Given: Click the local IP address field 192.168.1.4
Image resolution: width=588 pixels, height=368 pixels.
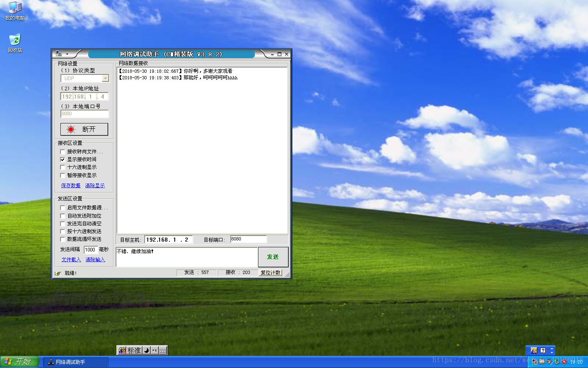Looking at the screenshot, I should (x=85, y=96).
